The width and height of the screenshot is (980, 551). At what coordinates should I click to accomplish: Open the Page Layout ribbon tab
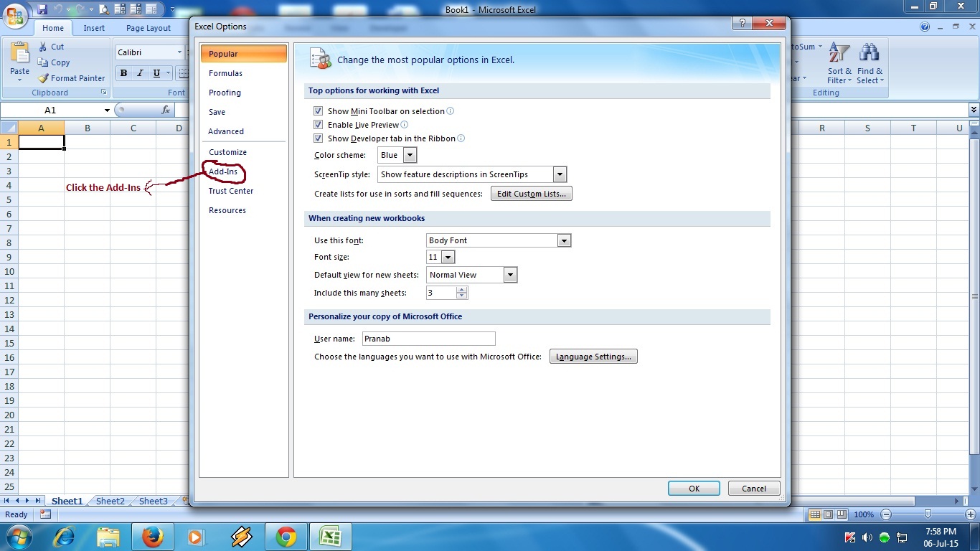click(149, 28)
